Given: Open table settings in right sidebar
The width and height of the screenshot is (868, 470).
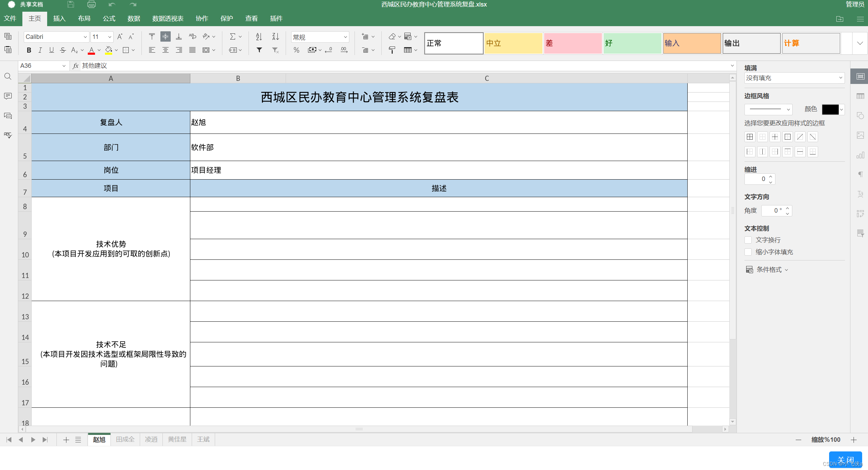Looking at the screenshot, I should coord(860,96).
